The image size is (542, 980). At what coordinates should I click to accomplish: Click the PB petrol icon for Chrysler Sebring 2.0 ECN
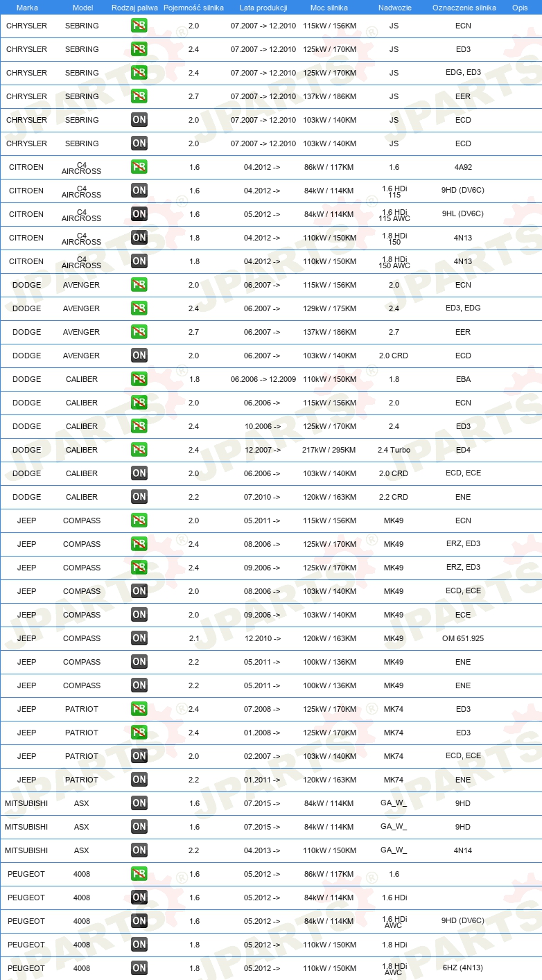click(139, 26)
